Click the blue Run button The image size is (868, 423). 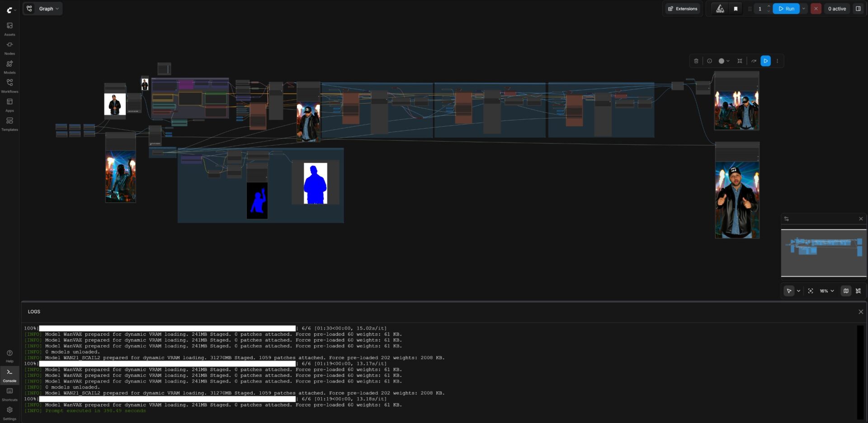tap(786, 9)
